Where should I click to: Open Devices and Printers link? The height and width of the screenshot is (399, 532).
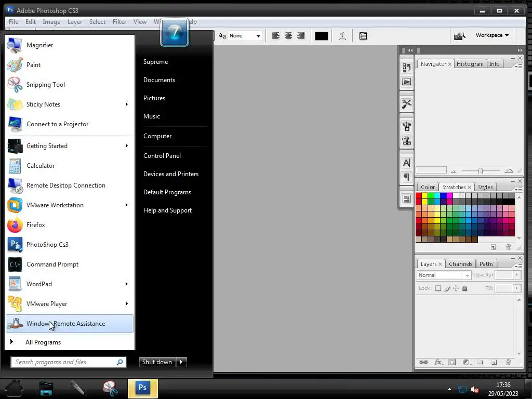[x=170, y=174]
